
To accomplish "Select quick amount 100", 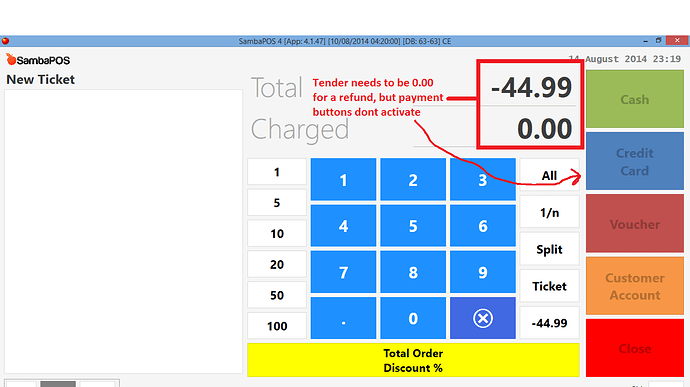I will [277, 326].
